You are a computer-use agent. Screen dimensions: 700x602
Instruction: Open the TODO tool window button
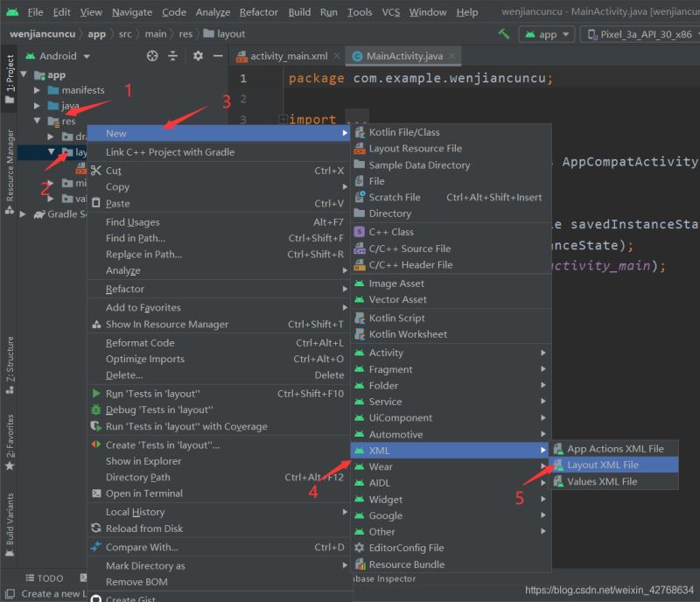click(x=44, y=578)
